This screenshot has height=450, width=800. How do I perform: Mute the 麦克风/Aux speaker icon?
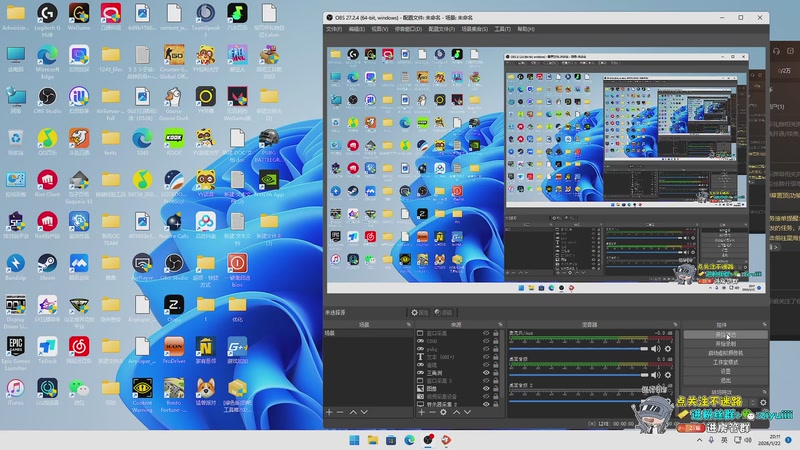(x=656, y=348)
